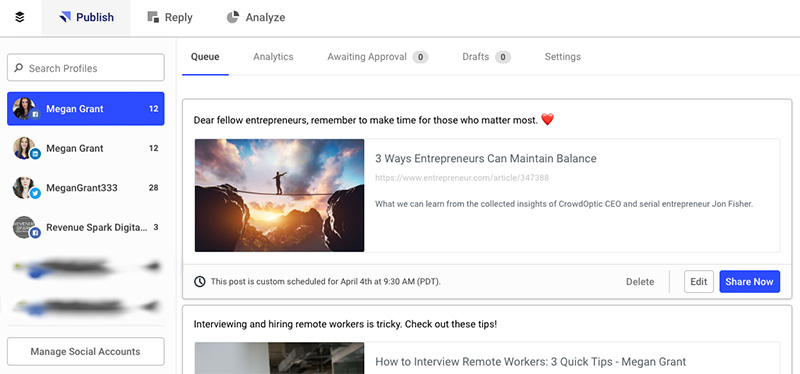Open the Awaiting Approval tab
Image resolution: width=800 pixels, height=374 pixels.
tap(378, 57)
